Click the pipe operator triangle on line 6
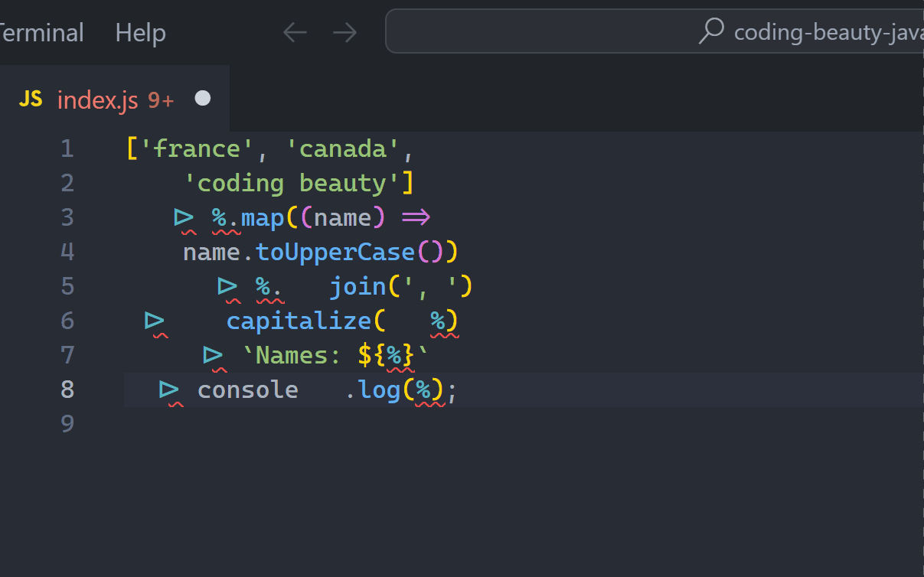Screen dimensions: 924x577 click(x=155, y=321)
